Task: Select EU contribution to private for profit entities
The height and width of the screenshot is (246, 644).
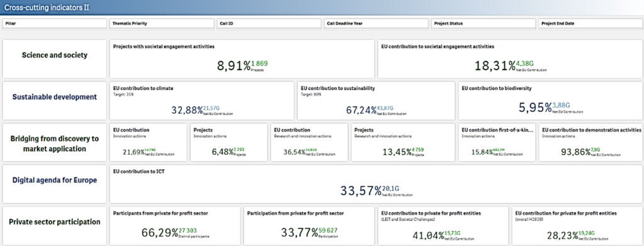Action: (431, 213)
